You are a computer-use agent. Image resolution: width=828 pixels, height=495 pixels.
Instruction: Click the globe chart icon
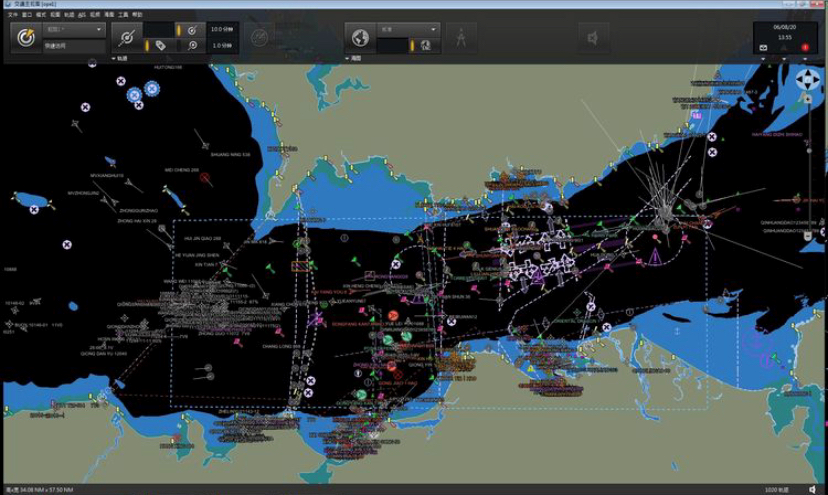coord(360,38)
